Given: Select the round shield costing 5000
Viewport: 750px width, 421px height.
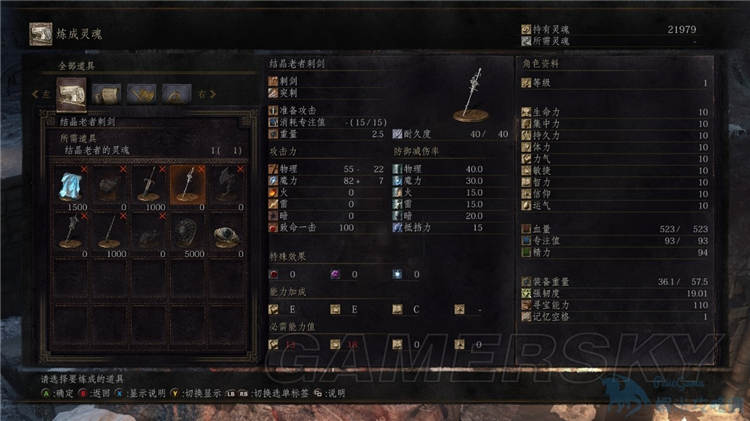Looking at the screenshot, I should pos(188,235).
